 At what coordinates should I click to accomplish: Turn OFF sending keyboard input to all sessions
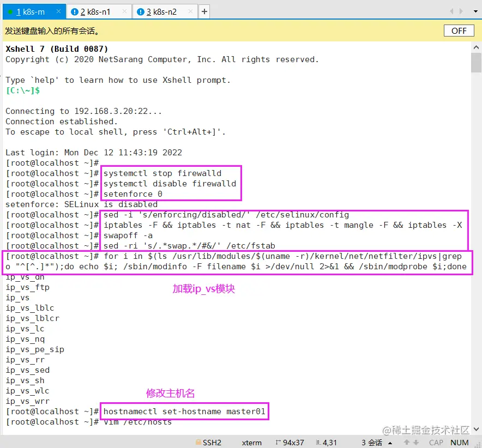(459, 31)
